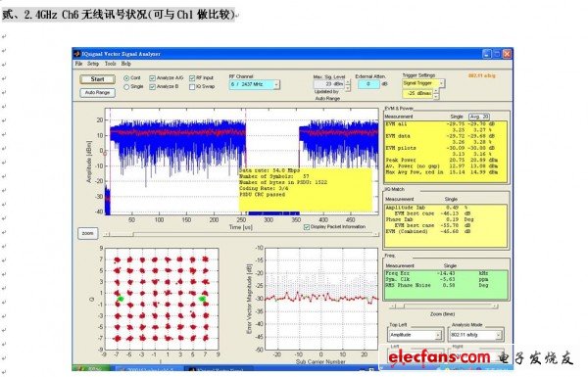Click the 'EVM data' measurement row
This screenshot has height=377, width=588.
pyautogui.click(x=442, y=136)
